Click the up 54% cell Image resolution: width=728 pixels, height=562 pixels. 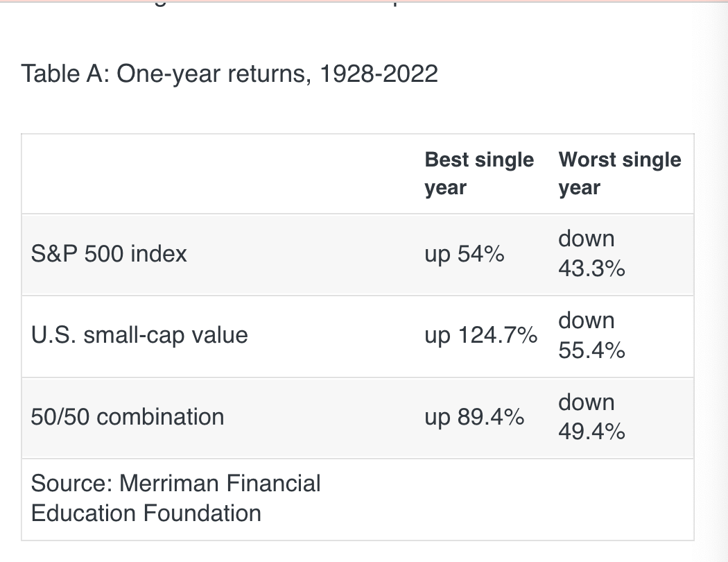click(465, 254)
